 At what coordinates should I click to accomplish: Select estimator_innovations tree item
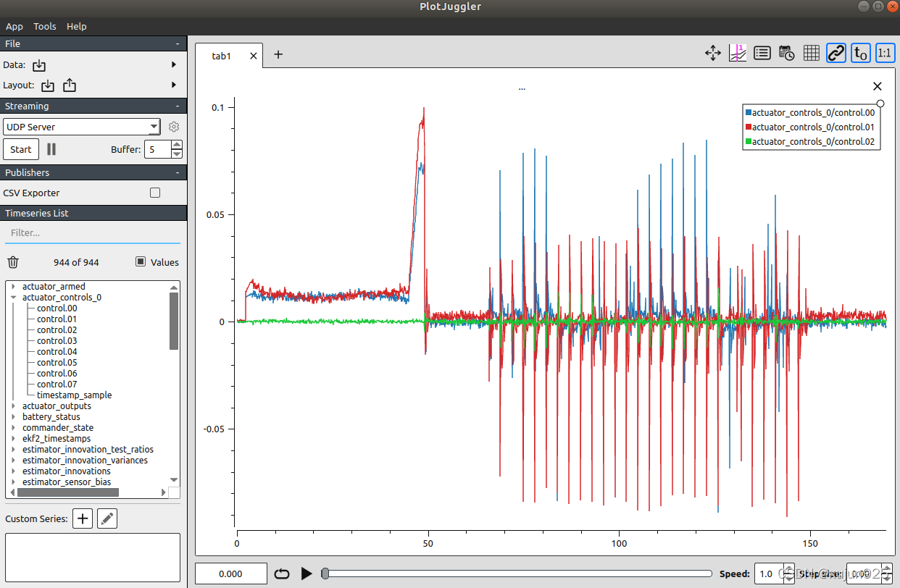[x=67, y=471]
